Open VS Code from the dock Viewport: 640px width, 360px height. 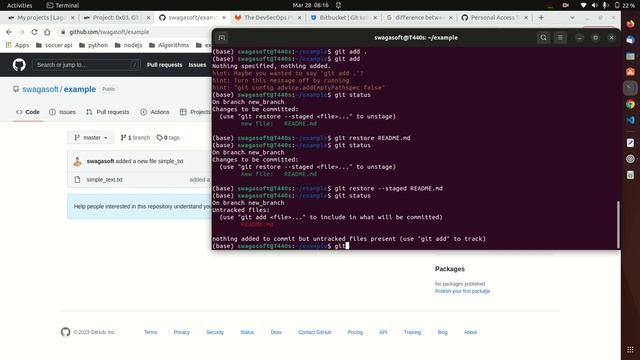tap(630, 120)
